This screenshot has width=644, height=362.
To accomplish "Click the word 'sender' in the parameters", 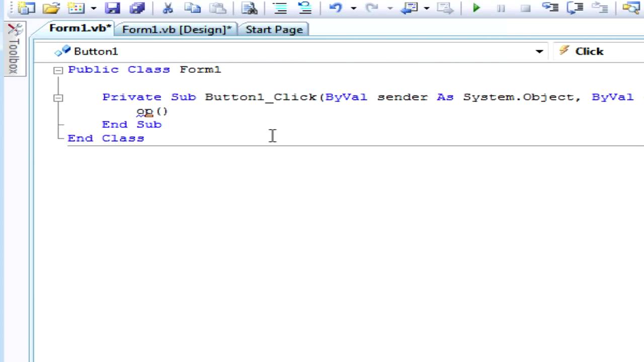I will pos(402,97).
